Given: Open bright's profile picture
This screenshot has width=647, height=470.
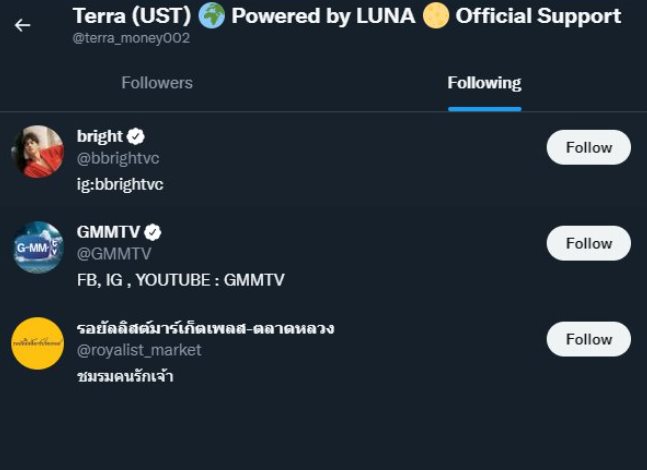Looking at the screenshot, I should click(x=38, y=152).
